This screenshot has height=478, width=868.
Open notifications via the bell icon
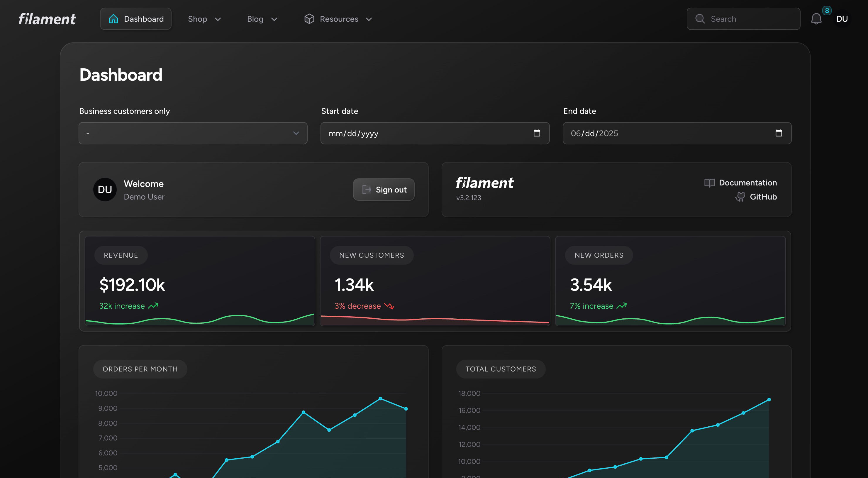point(816,19)
